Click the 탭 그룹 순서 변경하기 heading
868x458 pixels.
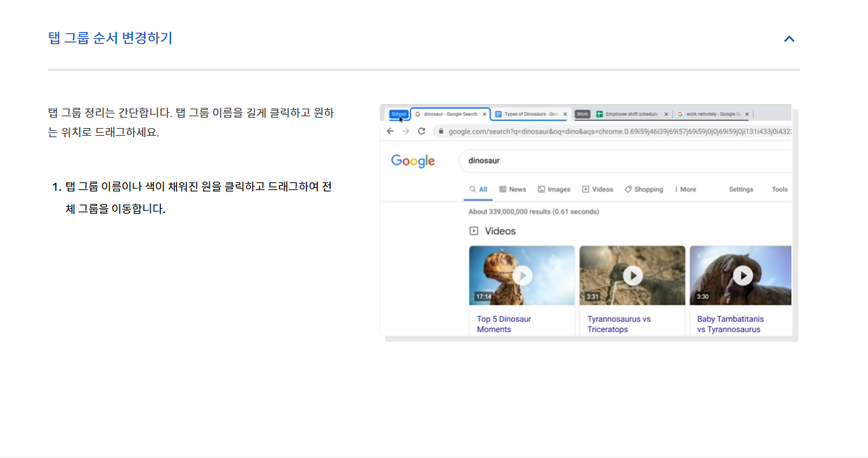[x=110, y=38]
